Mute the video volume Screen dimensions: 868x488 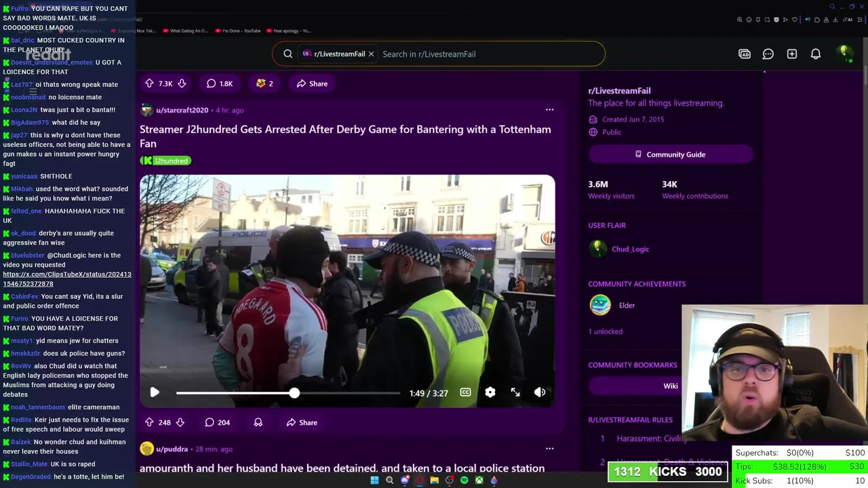(x=540, y=392)
